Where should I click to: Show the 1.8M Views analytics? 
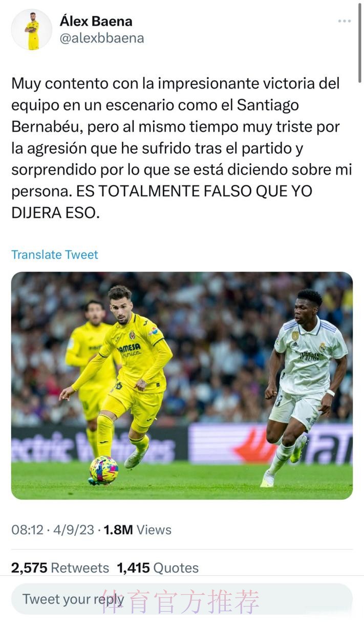(x=138, y=529)
